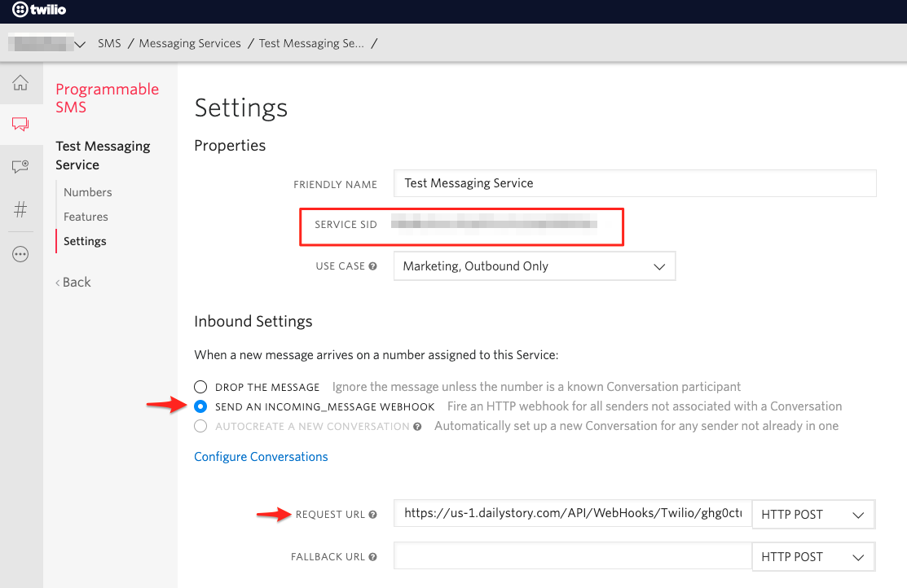The height and width of the screenshot is (588, 907).
Task: Go Back from service sidebar
Action: coord(73,282)
